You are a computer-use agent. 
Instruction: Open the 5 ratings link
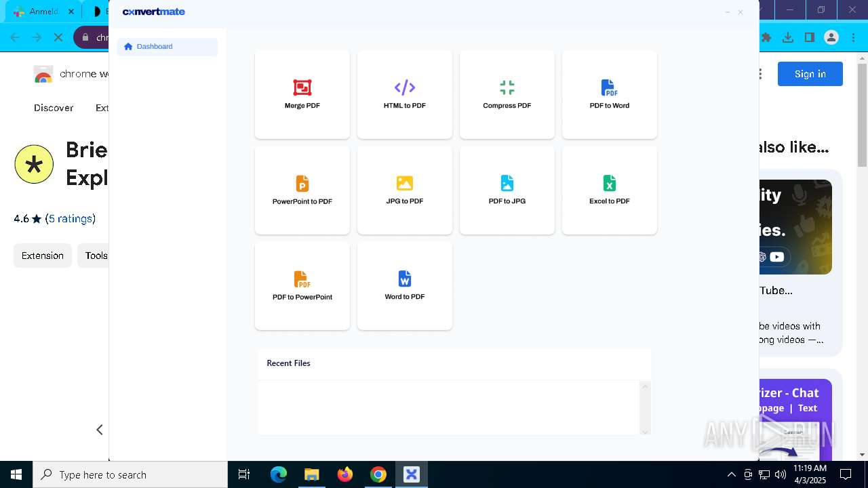[71, 219]
